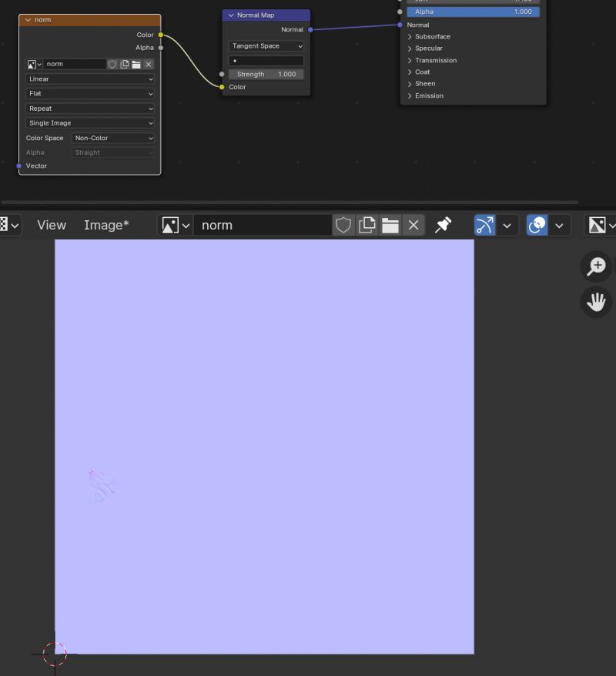This screenshot has width=616, height=676.
Task: Open the editor type selector icon
Action: 8,225
